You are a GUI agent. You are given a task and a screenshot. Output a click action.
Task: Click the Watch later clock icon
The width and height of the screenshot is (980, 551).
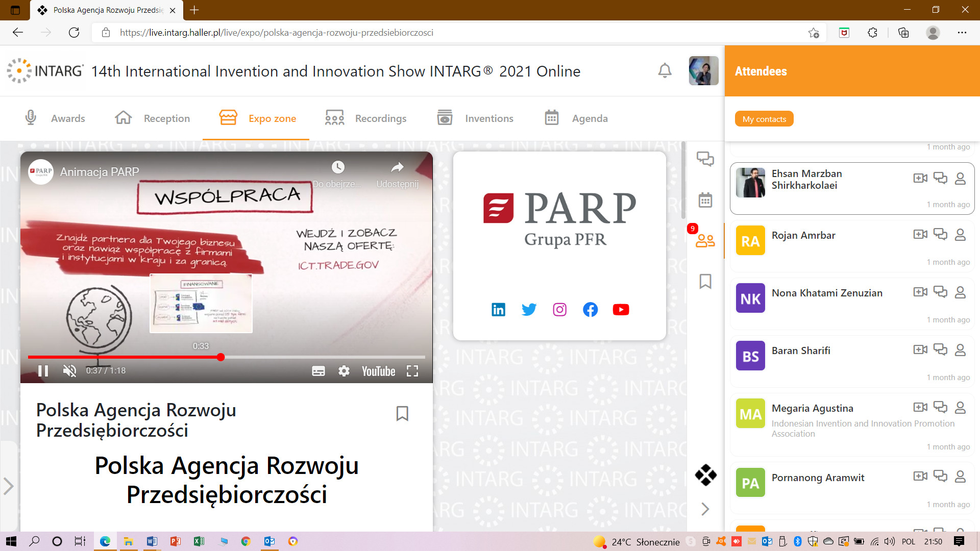(x=338, y=167)
